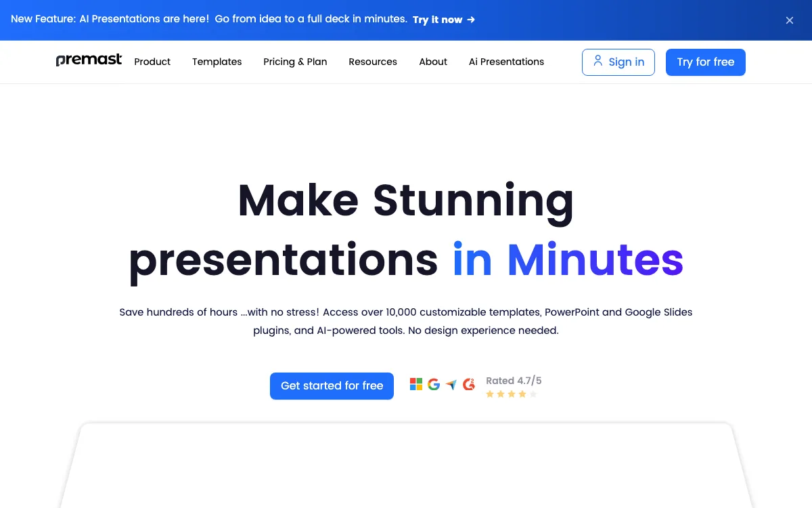Screen dimensions: 812x508
Task: Open the About menu
Action: point(433,62)
